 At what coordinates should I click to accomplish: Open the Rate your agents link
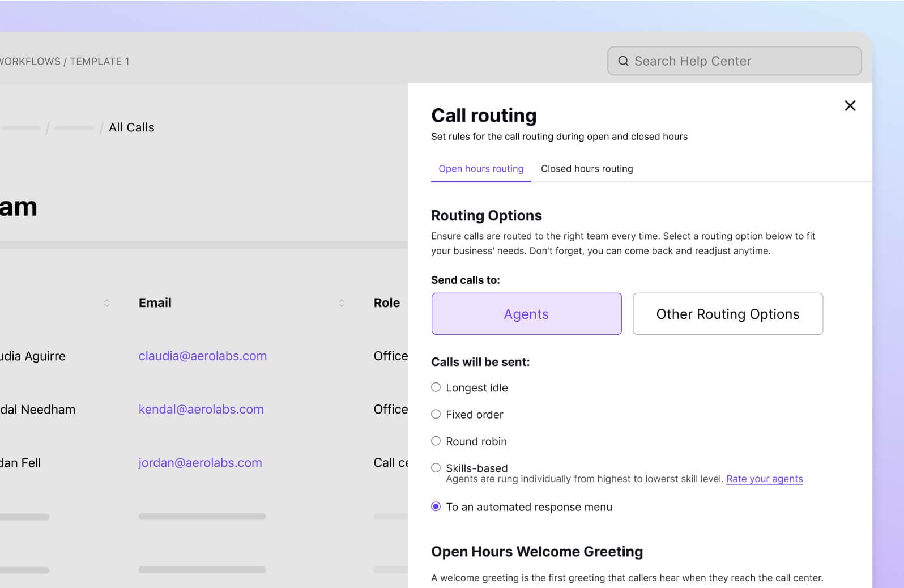tap(764, 479)
